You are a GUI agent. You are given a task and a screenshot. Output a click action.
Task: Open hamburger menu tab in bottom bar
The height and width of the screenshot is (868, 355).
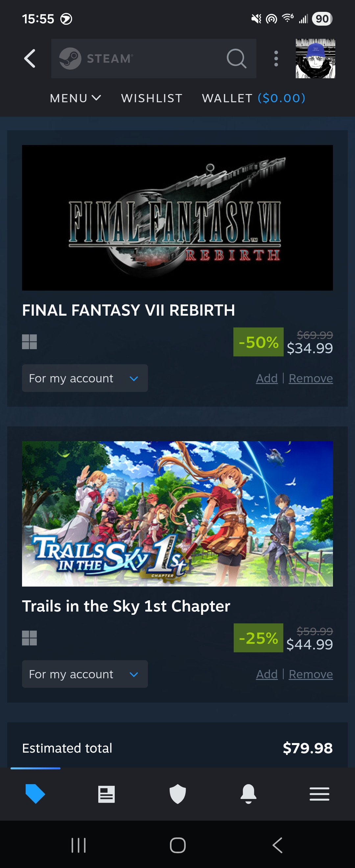click(319, 794)
